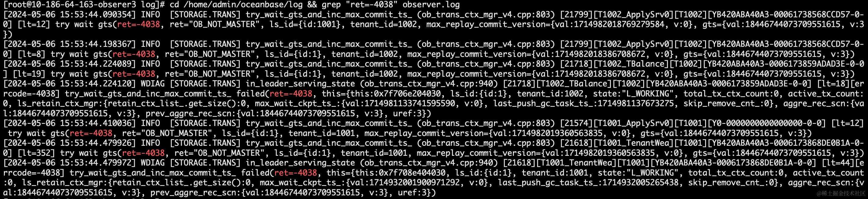Click the T1001_TenantWea thread name in INFO line
This screenshot has width=868, height=199.
633,143
